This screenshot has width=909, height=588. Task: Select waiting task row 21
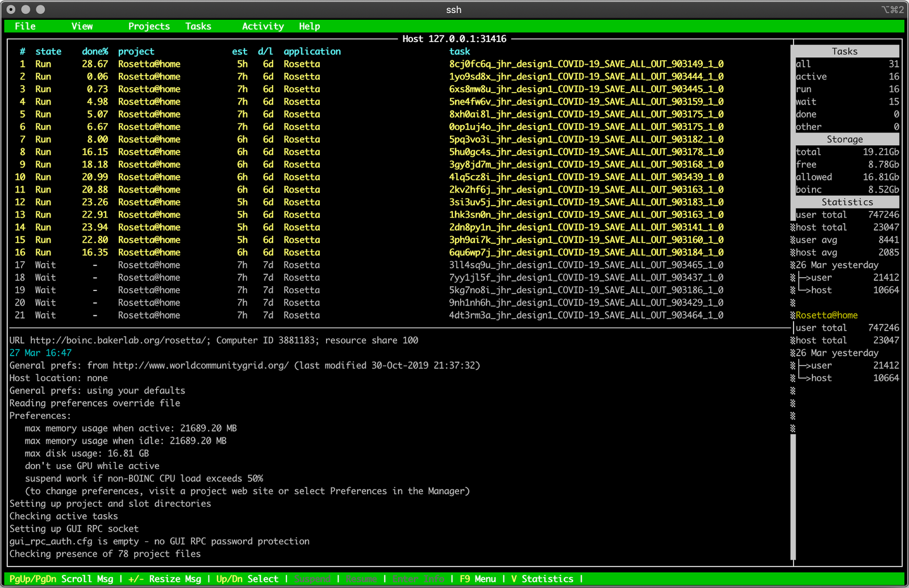[x=369, y=315]
